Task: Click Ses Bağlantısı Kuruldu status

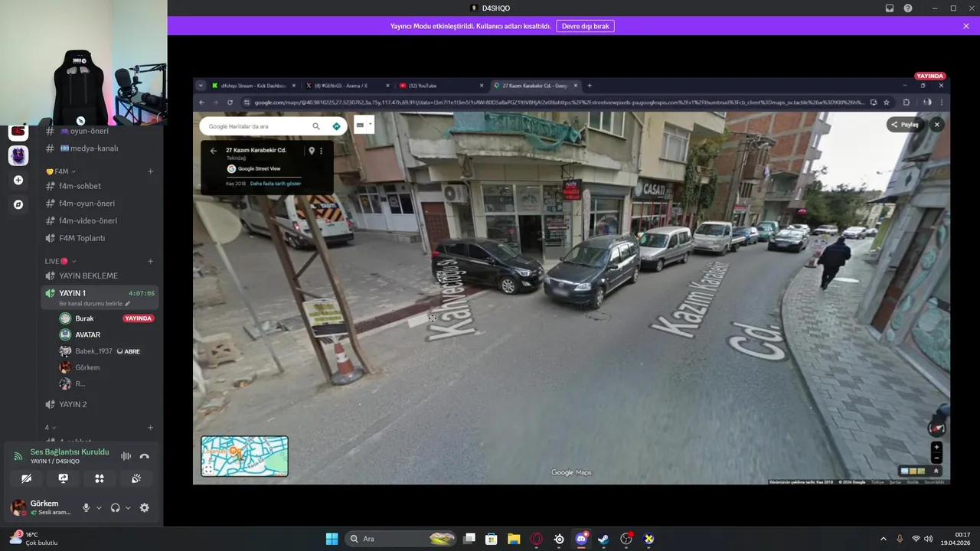Action: (x=70, y=452)
